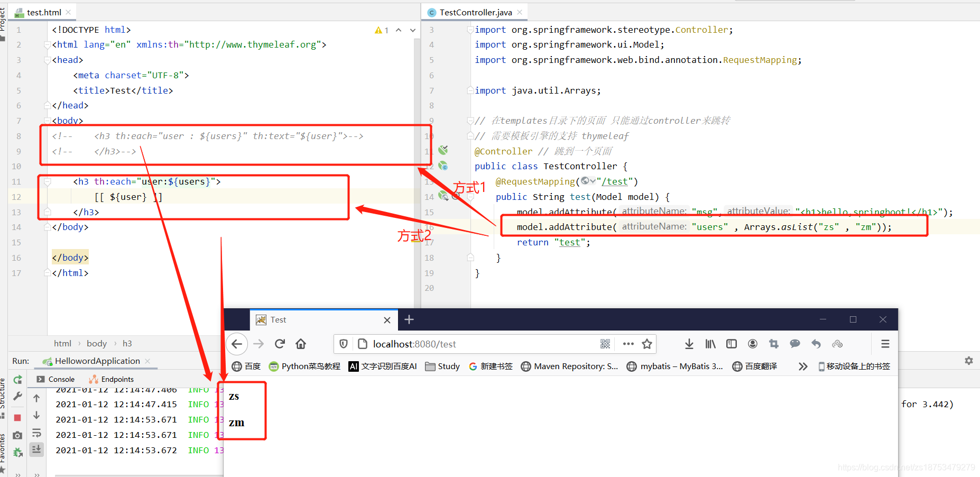Reload the localhost test page

(x=280, y=344)
